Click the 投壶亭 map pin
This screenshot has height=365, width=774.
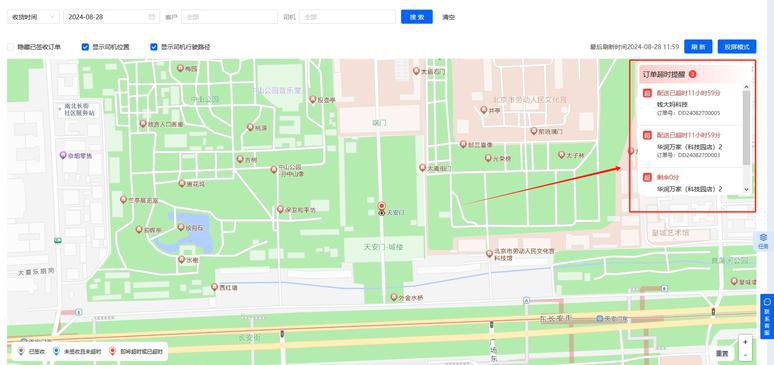point(312,99)
